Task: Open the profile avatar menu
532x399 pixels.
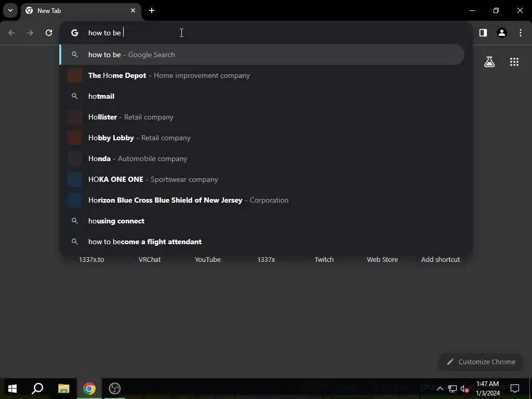Action: (x=502, y=33)
